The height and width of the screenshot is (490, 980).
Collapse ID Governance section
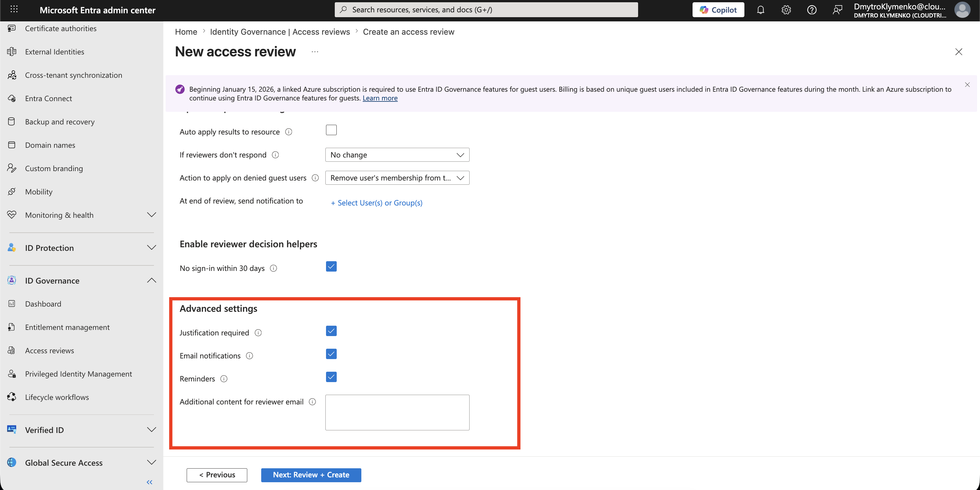pyautogui.click(x=151, y=280)
